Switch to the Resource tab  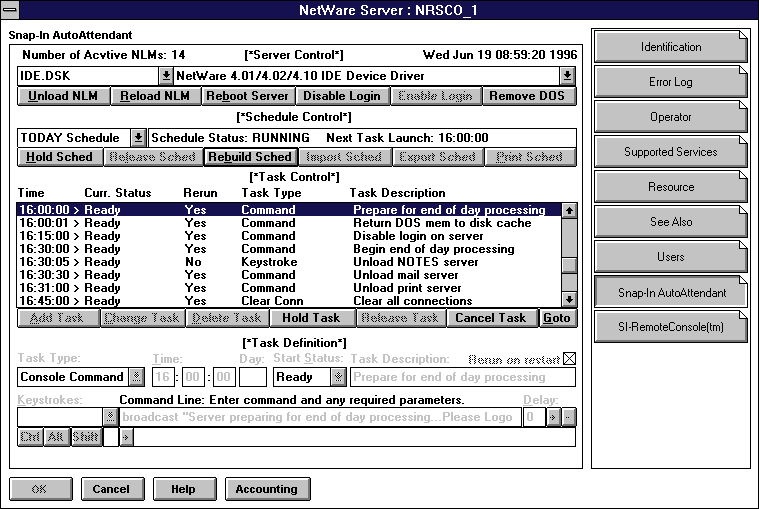tap(670, 186)
